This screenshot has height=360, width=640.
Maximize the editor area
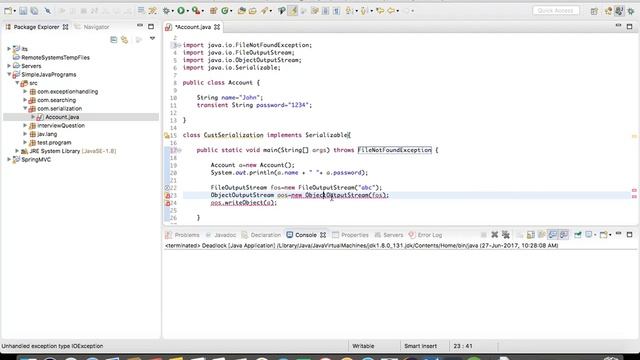[x=629, y=27]
